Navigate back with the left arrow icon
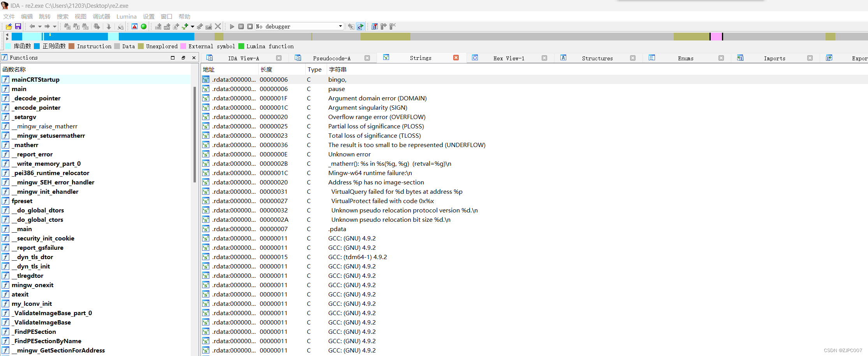 pyautogui.click(x=32, y=26)
